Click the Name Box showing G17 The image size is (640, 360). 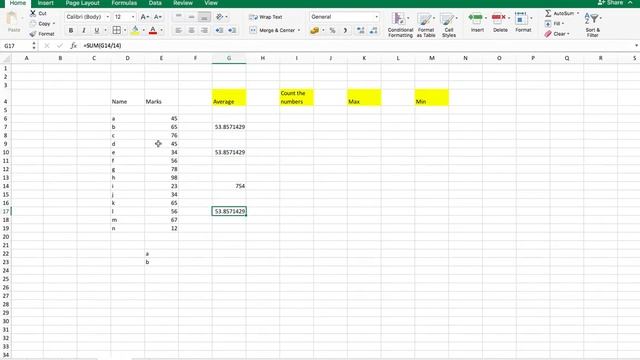(x=16, y=46)
